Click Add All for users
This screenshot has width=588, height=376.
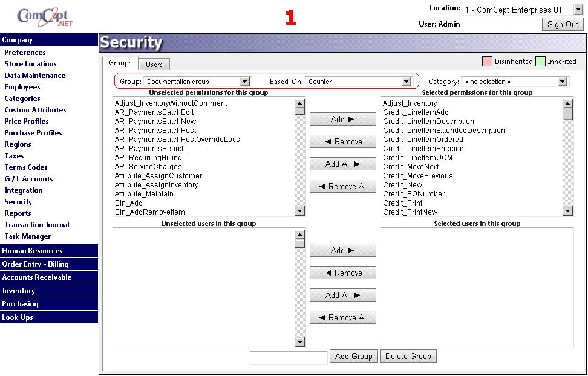(x=343, y=295)
